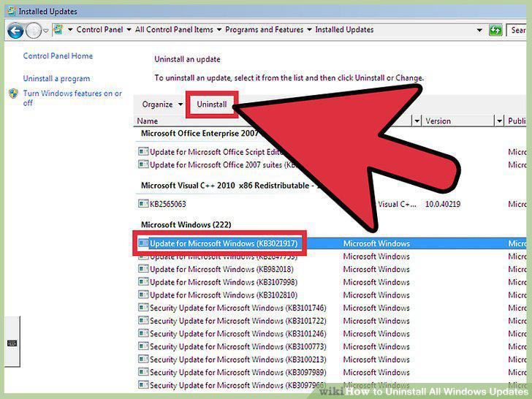Viewport: 532px width, 399px height.
Task: Click update icon beside KB3101746
Action: [x=143, y=308]
